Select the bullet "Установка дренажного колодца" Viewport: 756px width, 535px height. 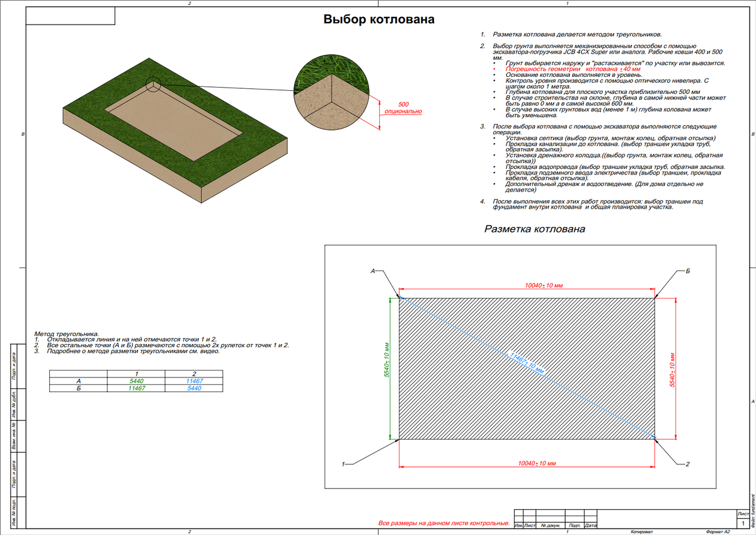614,158
